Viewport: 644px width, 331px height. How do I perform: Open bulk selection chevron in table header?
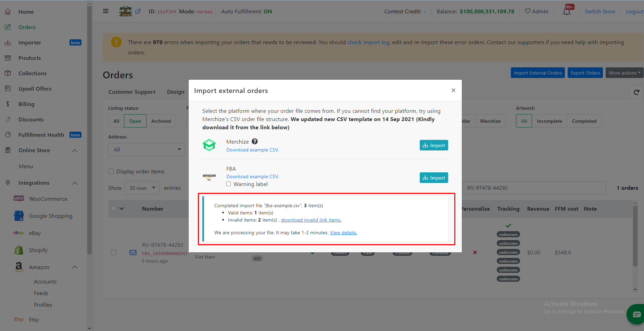122,209
